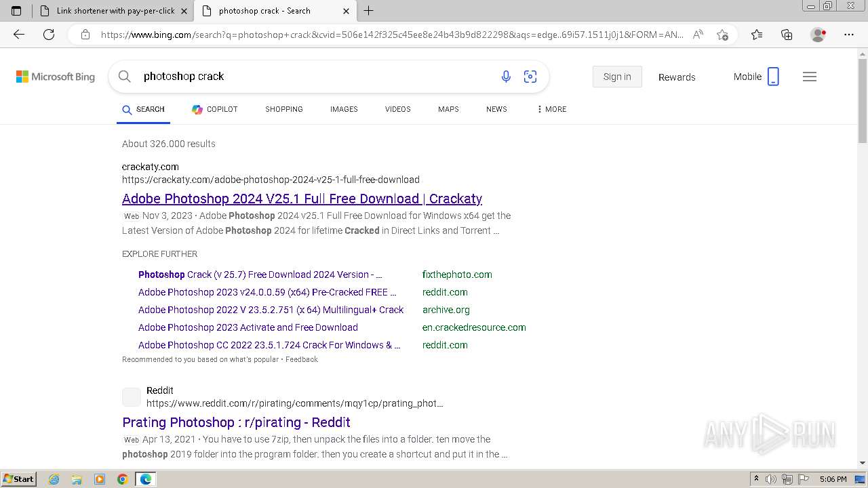Click the en.crackedresource.com source label

474,327
